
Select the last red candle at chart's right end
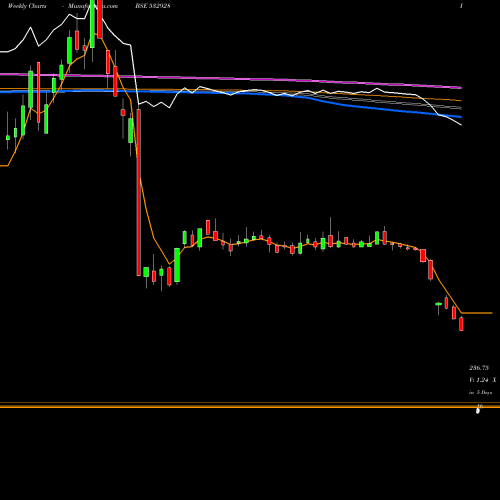pyautogui.click(x=461, y=324)
